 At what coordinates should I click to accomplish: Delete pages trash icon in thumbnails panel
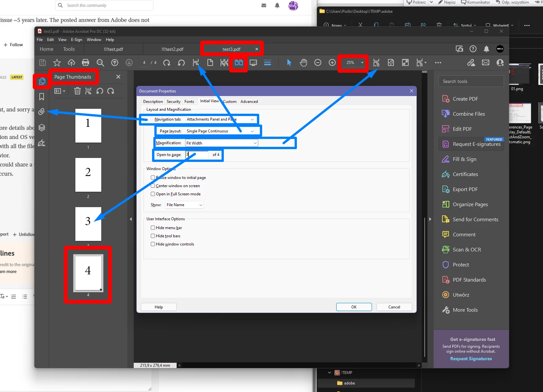click(x=77, y=91)
